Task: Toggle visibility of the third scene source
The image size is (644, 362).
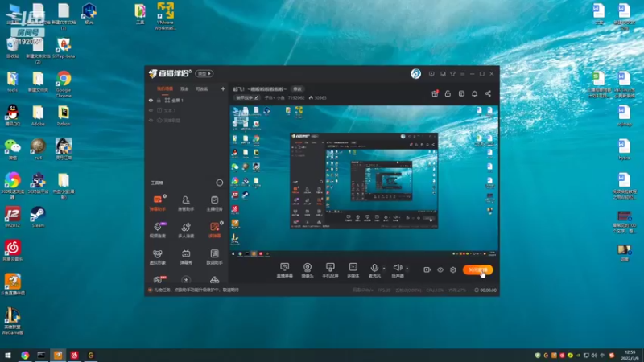Action: [x=151, y=121]
